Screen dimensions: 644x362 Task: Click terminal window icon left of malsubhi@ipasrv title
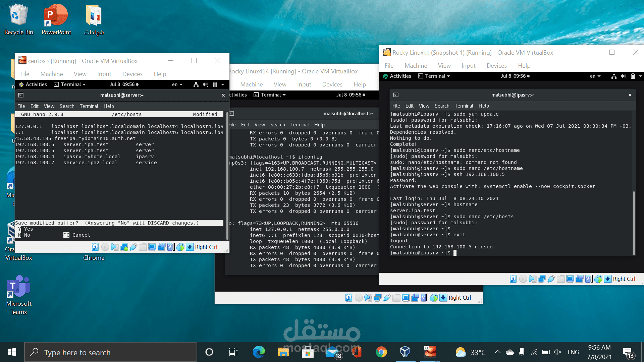click(396, 95)
